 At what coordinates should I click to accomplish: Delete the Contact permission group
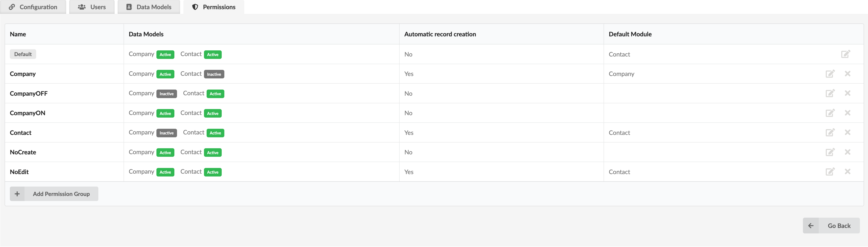[847, 132]
